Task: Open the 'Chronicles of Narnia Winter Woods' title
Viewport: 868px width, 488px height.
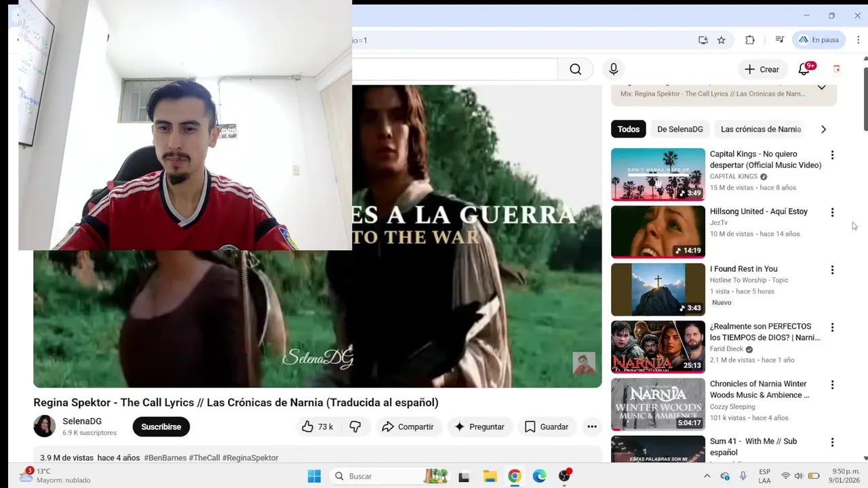Action: click(x=759, y=389)
